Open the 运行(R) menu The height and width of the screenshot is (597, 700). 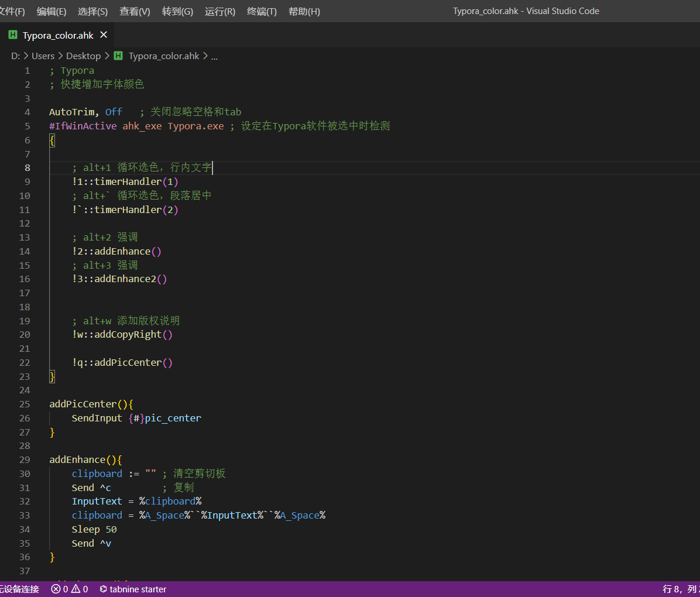point(219,11)
